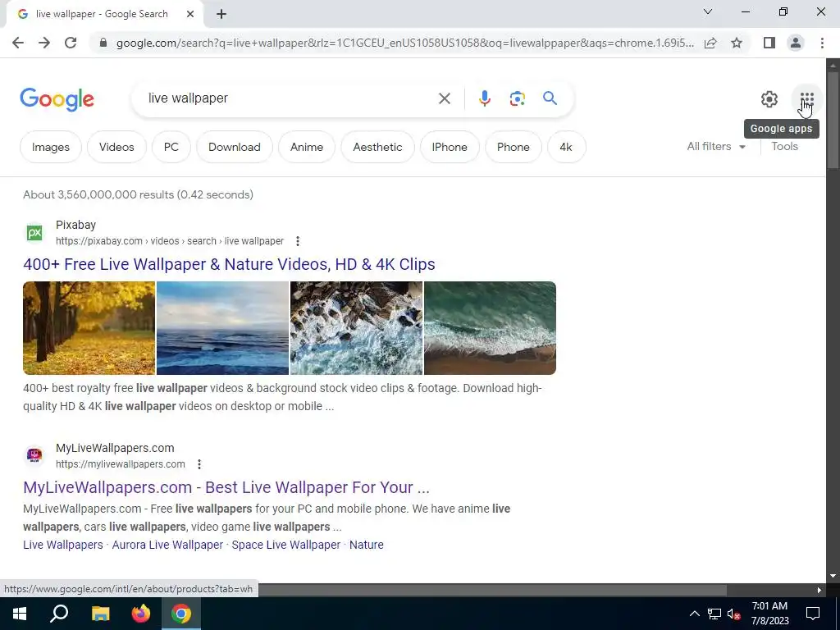The height and width of the screenshot is (630, 840).
Task: Open the Google apps grid
Action: pos(807,99)
